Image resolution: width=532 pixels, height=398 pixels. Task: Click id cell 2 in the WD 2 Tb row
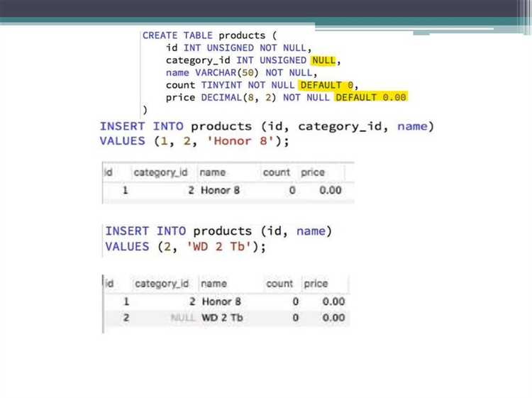126,318
